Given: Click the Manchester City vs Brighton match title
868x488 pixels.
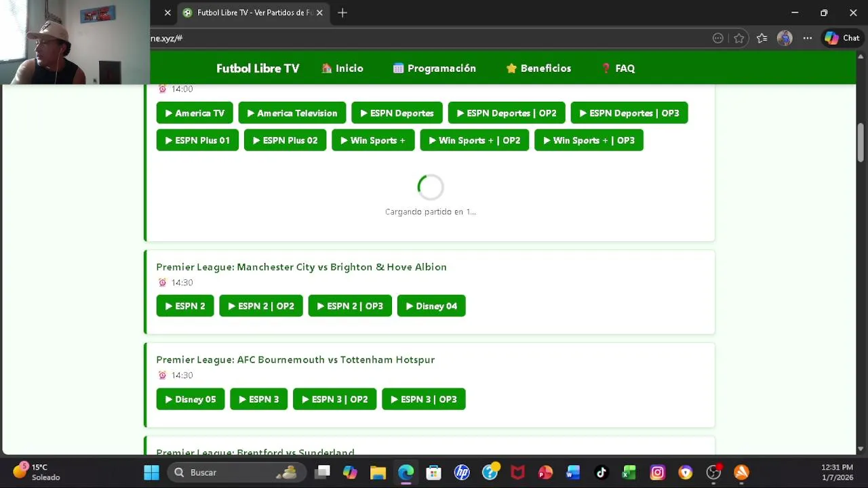Looking at the screenshot, I should 301,267.
